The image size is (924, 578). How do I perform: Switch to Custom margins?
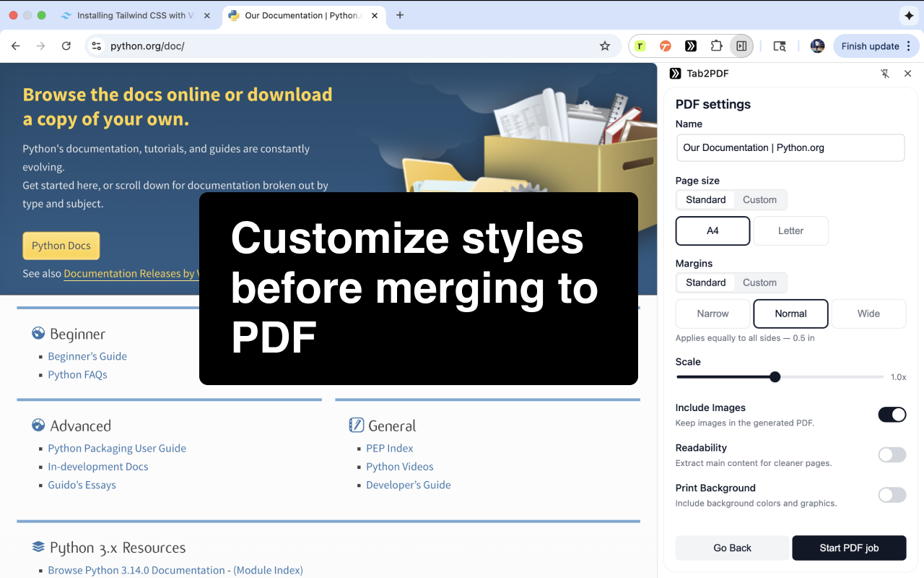pos(759,282)
